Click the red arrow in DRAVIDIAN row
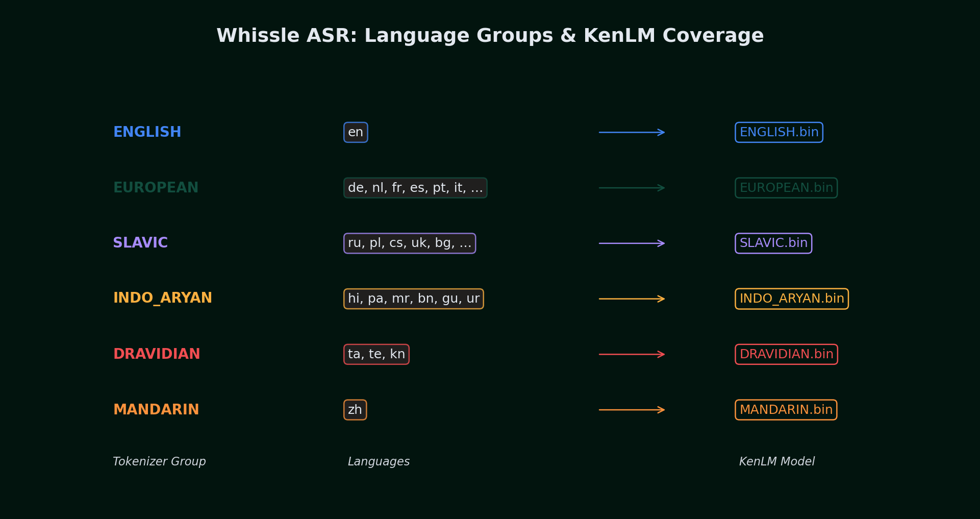The image size is (980, 519). pos(632,354)
